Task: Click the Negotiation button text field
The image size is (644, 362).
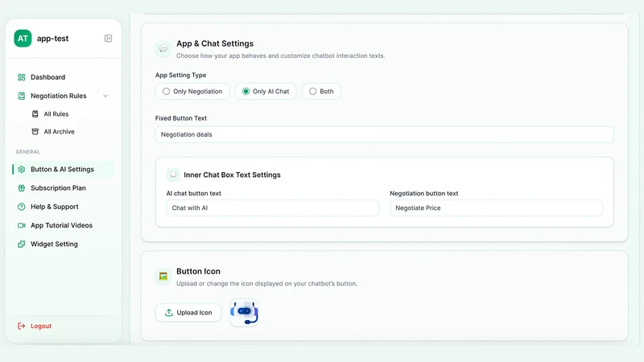Action: tap(496, 208)
